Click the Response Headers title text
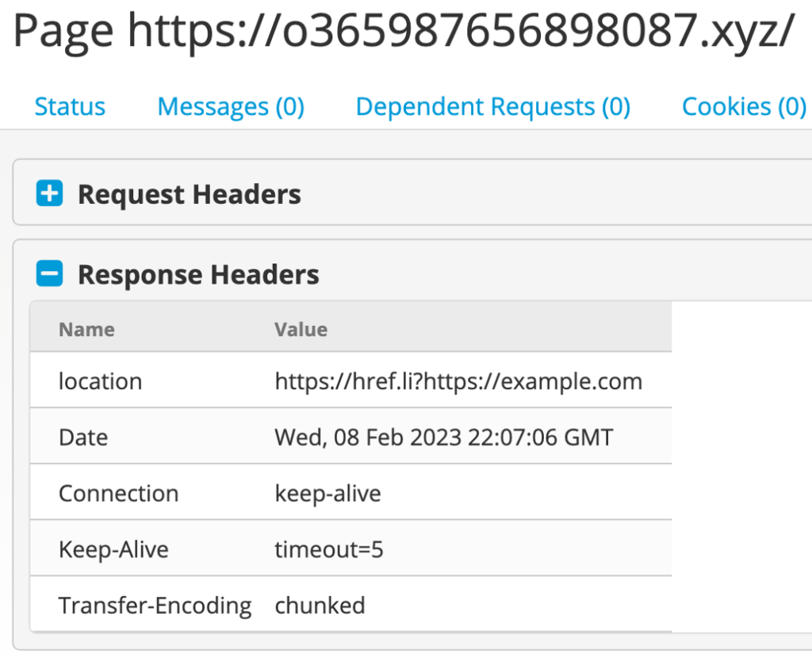 click(x=197, y=274)
